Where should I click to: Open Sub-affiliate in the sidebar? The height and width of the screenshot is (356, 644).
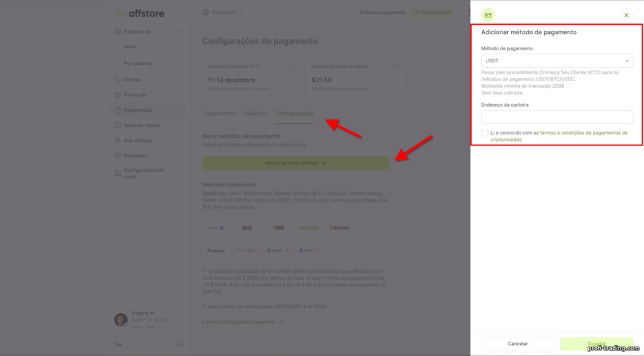tap(138, 140)
